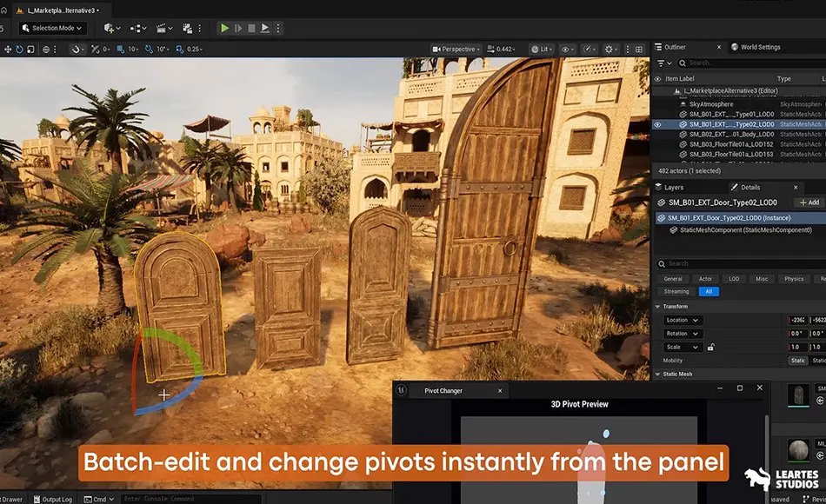Open the grid snap size 10 dropdown
The image size is (826, 504).
(x=133, y=49)
